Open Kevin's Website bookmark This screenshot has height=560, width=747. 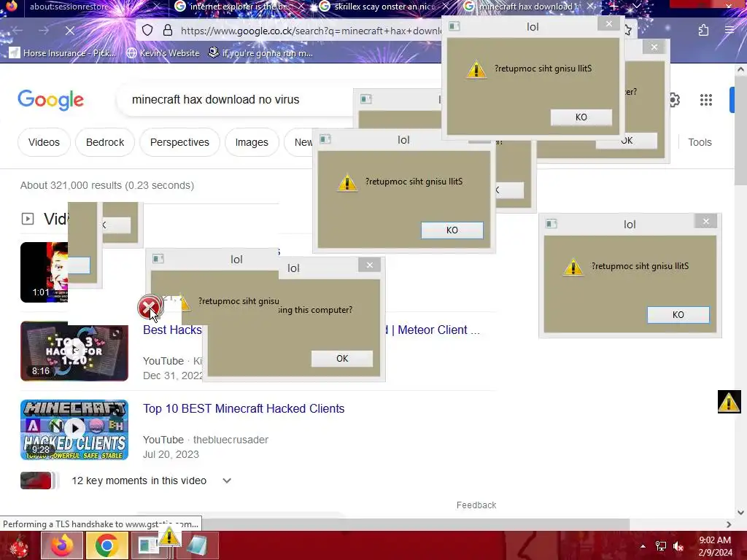[x=163, y=52]
